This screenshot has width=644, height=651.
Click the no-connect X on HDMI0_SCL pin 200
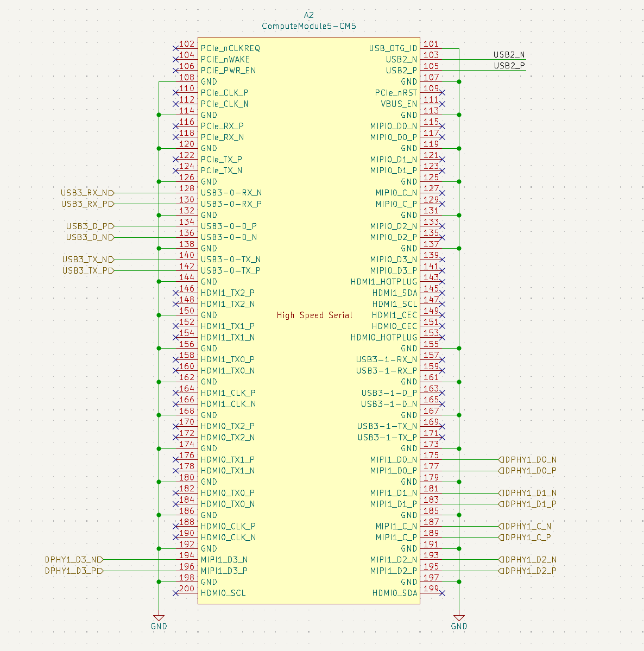(x=175, y=593)
